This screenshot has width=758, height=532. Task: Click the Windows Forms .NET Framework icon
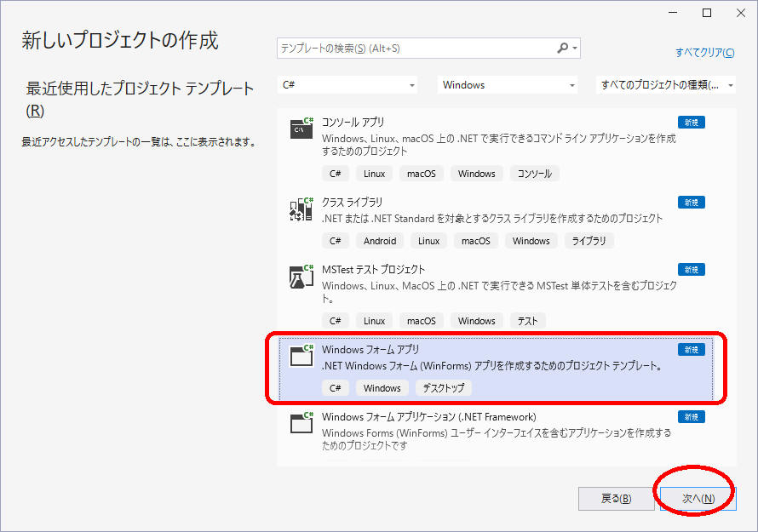pyautogui.click(x=301, y=423)
